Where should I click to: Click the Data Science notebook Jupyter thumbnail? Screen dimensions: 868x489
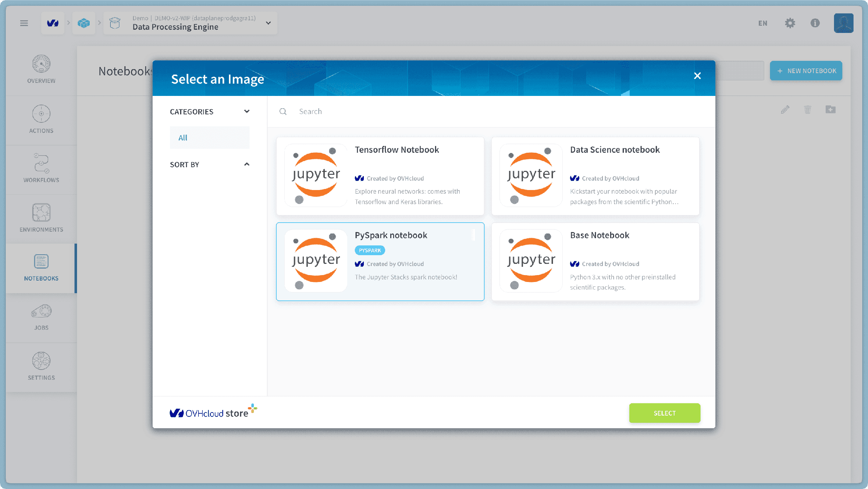(531, 176)
